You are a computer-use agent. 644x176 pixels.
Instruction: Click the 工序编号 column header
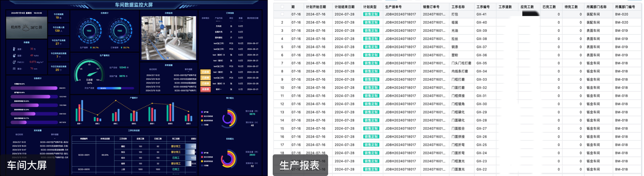coord(483,7)
